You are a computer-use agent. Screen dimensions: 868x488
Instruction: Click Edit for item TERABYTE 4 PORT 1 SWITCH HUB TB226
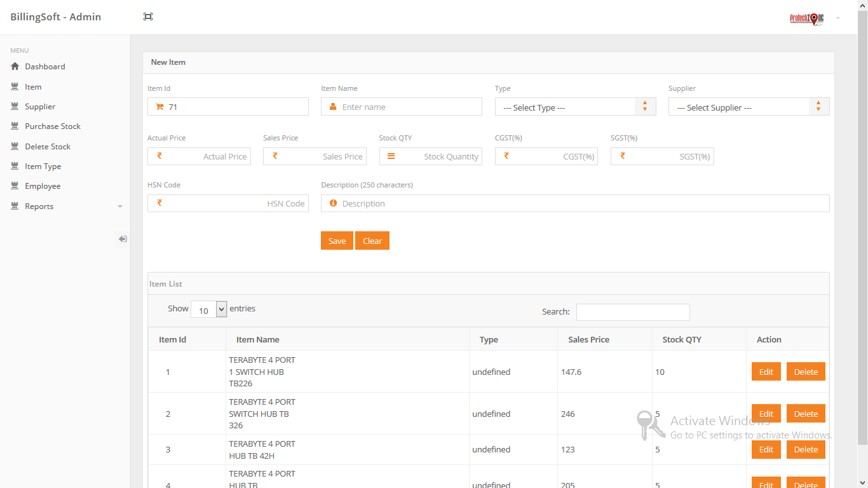coord(766,371)
